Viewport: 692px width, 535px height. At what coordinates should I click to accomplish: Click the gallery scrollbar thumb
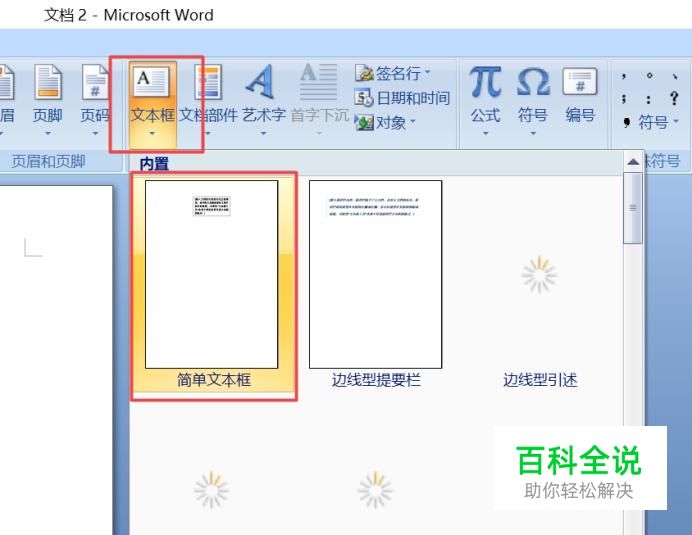point(633,208)
